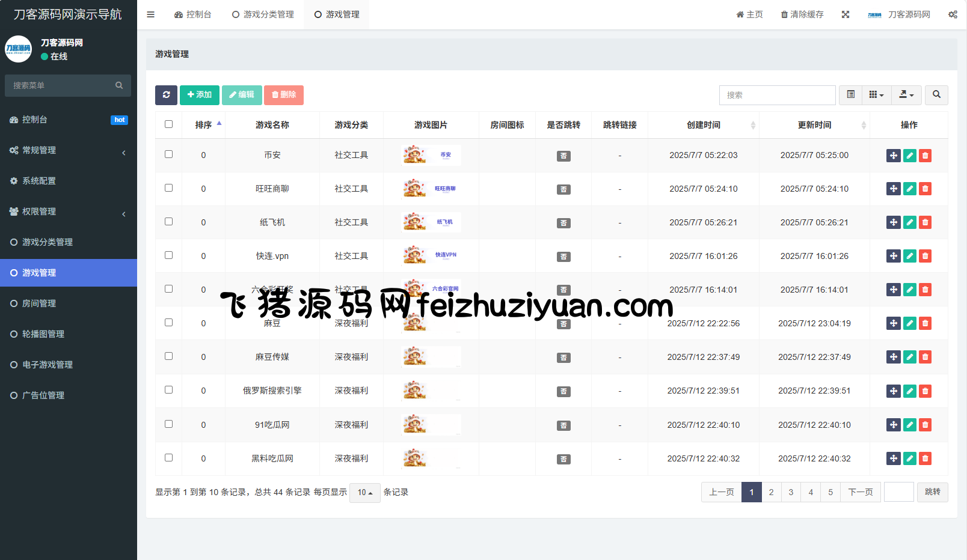Toggle the select-all checkbox in table header
This screenshot has width=967, height=560.
point(168,124)
